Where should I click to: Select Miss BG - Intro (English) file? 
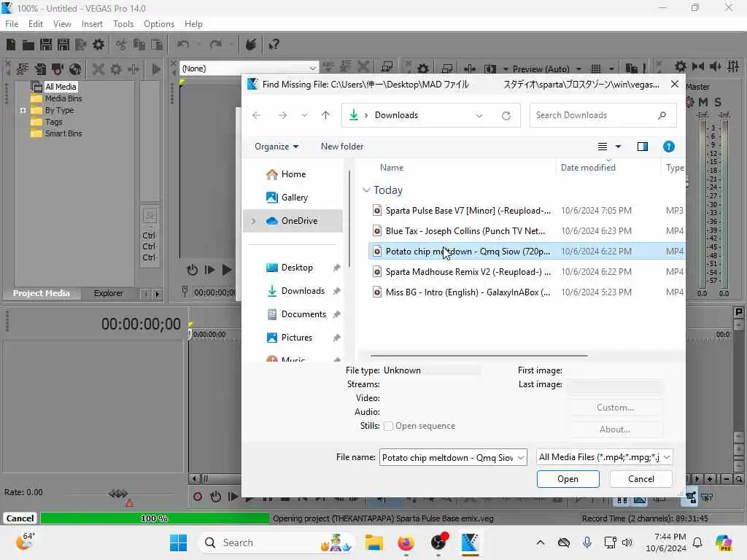pyautogui.click(x=527, y=292)
